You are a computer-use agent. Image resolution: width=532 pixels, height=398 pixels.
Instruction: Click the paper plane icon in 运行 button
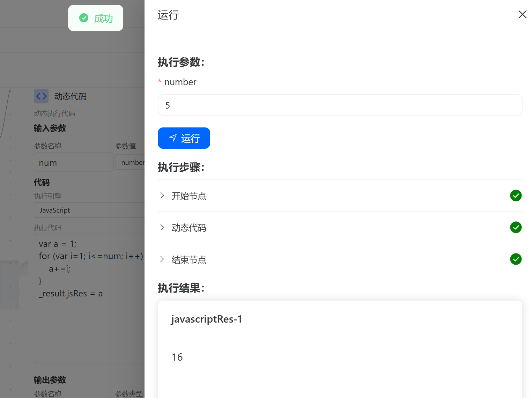click(173, 138)
